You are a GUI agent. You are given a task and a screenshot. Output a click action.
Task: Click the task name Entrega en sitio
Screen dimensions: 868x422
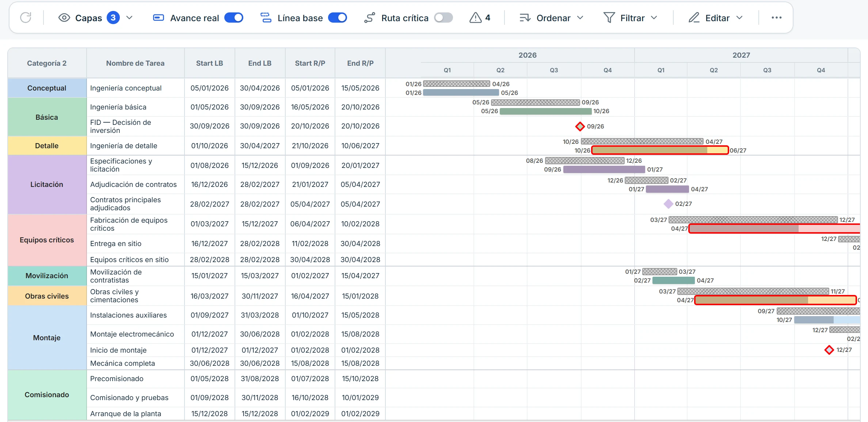[116, 243]
